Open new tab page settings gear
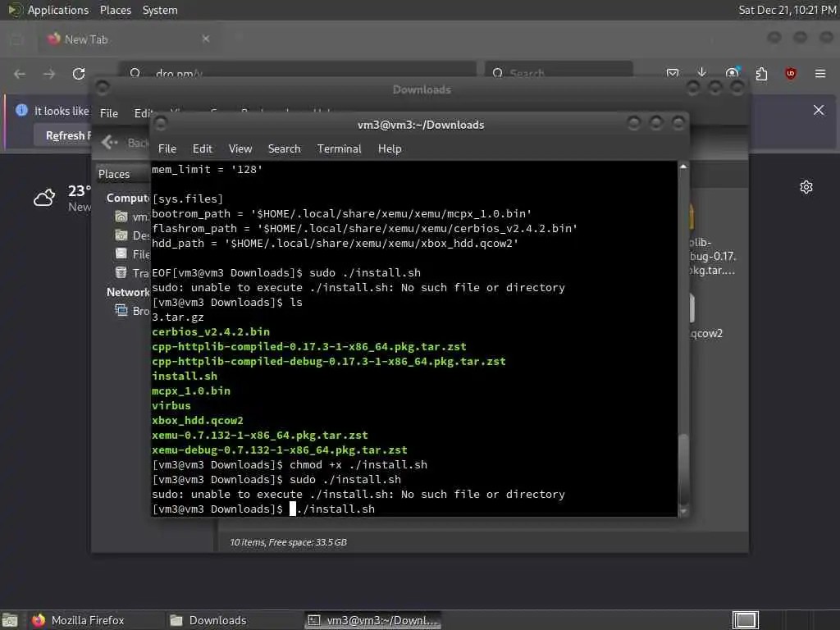Image resolution: width=840 pixels, height=630 pixels. click(x=806, y=187)
